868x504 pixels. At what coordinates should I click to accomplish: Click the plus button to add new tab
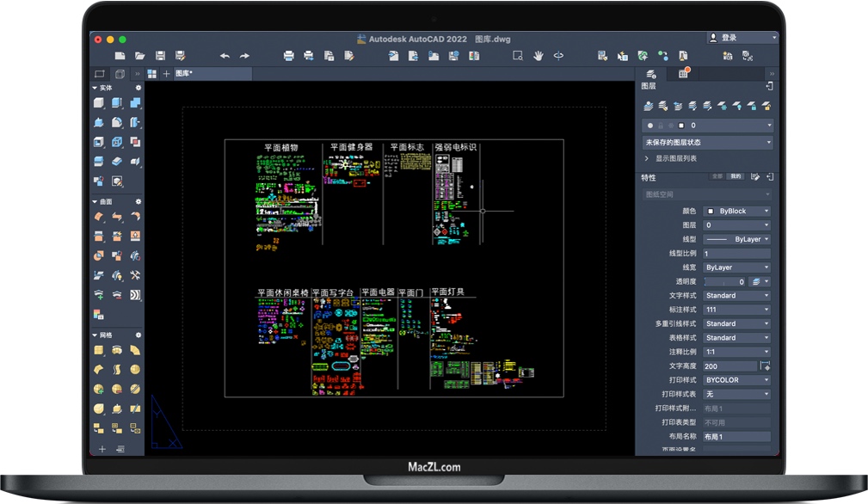click(167, 74)
